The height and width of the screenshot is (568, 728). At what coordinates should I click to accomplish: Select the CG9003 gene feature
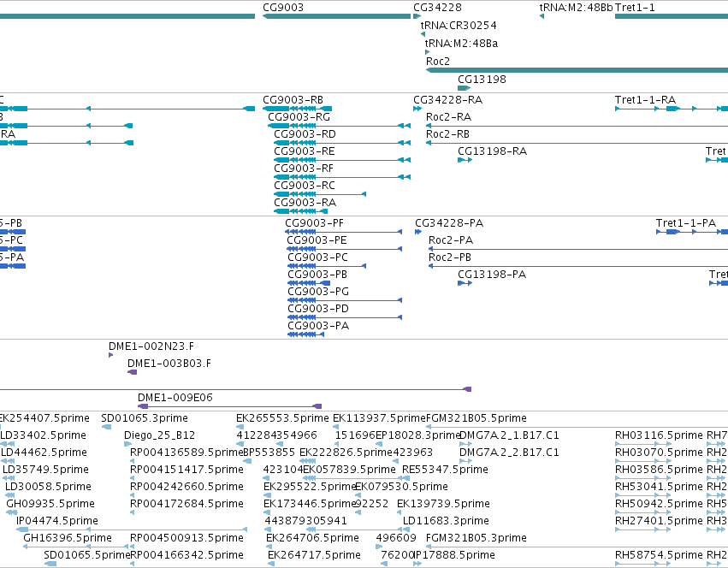[x=336, y=16]
